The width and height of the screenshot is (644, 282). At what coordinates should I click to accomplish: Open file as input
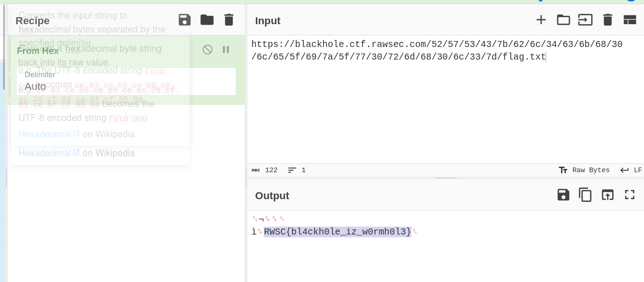point(585,20)
